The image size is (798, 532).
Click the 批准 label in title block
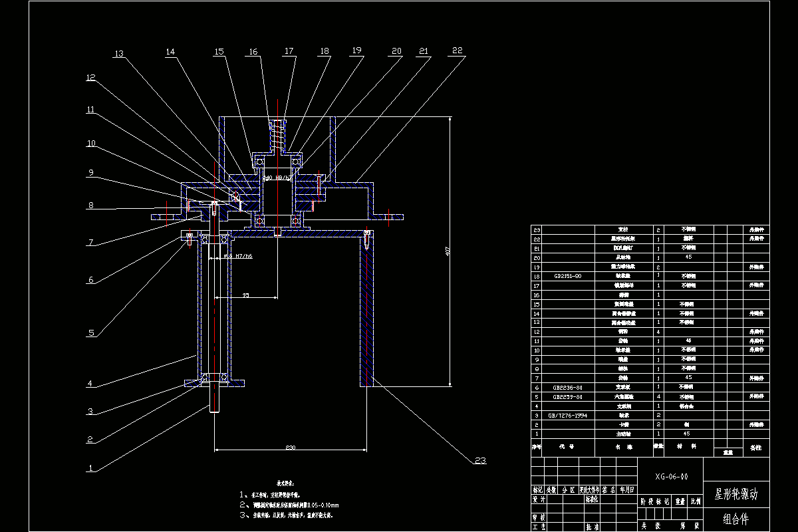click(x=592, y=526)
